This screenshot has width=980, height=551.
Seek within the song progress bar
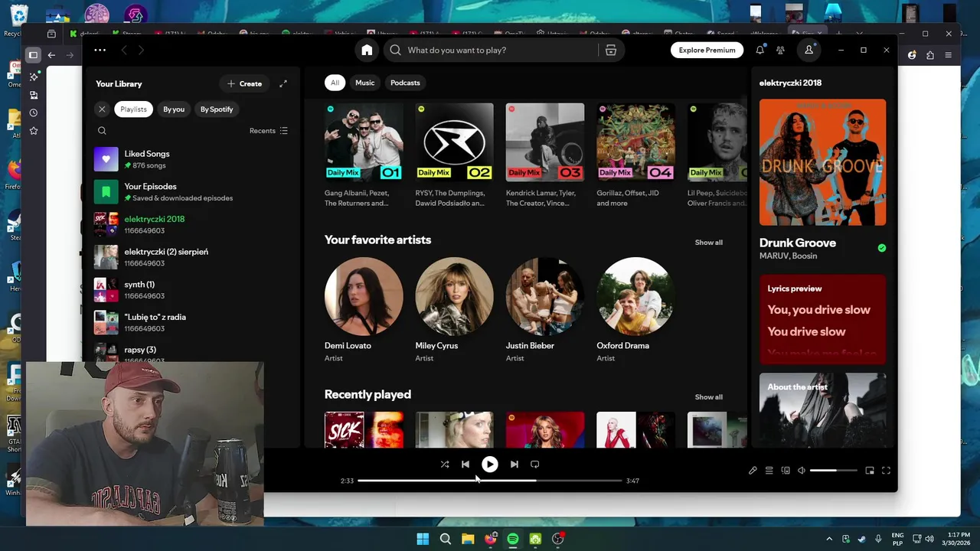point(489,481)
